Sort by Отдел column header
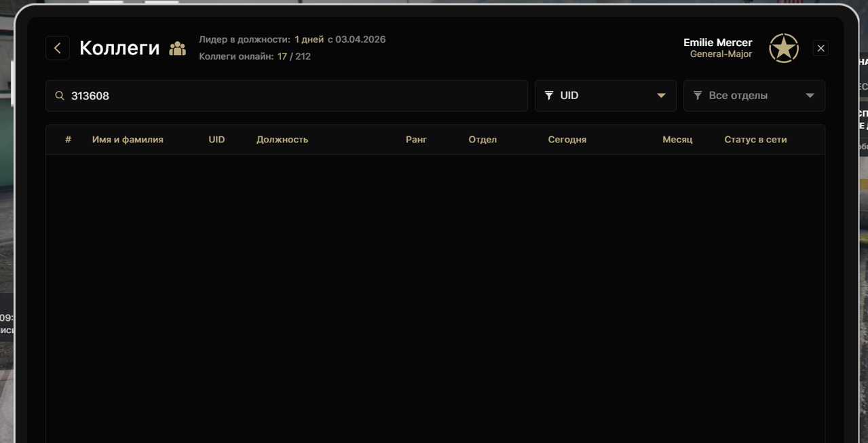868x443 pixels. tap(483, 139)
